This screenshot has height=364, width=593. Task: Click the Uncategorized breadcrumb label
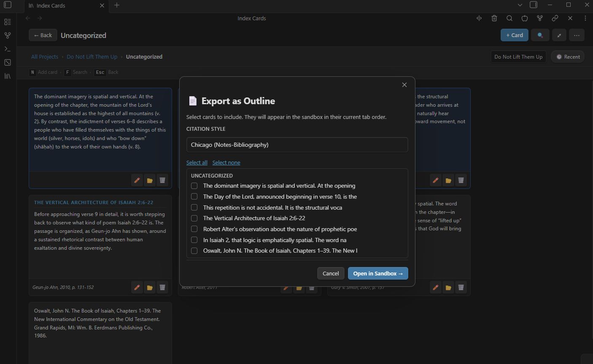(144, 57)
